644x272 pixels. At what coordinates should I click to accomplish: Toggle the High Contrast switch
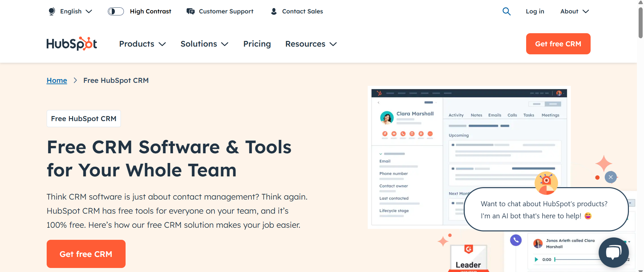coord(116,11)
